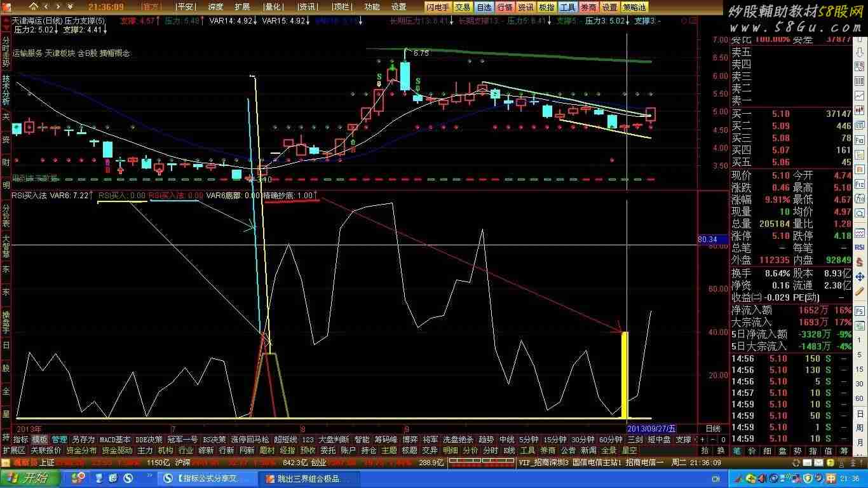Click the 日线 period label below the price axis

pyautogui.click(x=713, y=430)
